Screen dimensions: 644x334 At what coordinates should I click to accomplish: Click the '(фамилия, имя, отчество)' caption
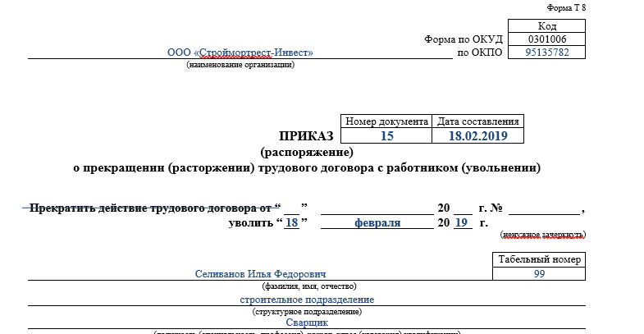(x=308, y=286)
